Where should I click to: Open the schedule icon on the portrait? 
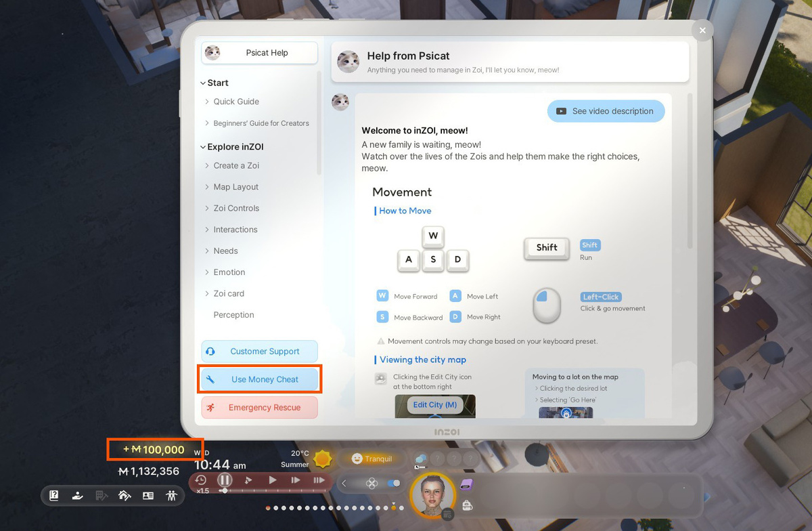[x=447, y=515]
